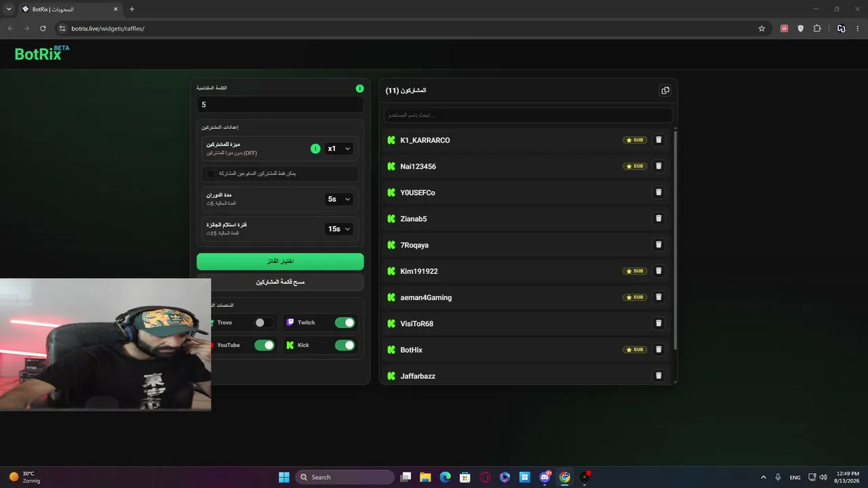The image size is (868, 488).
Task: Open the browser extensions puzzle icon
Action: (x=816, y=28)
